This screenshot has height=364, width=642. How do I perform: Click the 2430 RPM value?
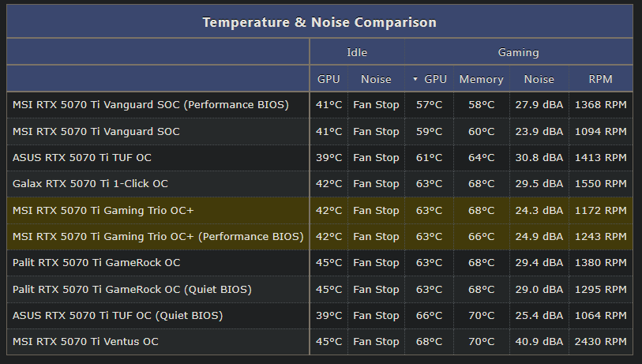[600, 341]
